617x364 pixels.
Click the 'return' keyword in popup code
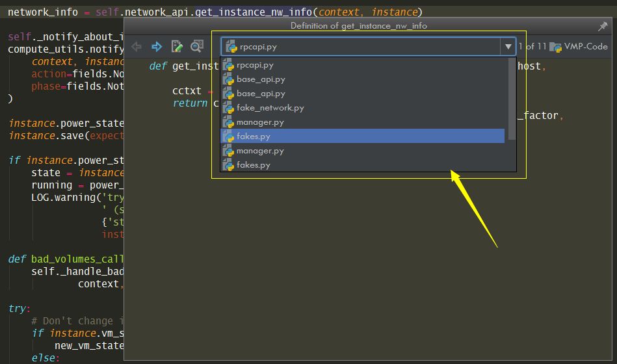190,103
